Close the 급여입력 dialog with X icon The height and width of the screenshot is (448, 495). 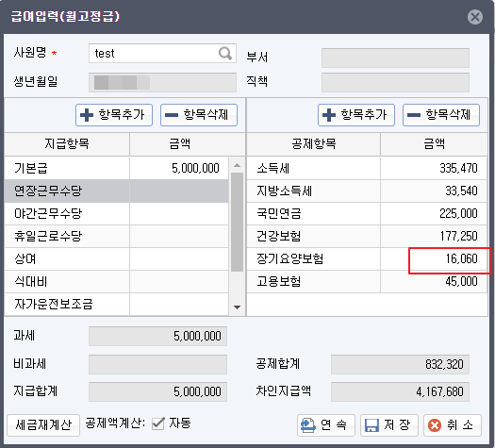pyautogui.click(x=475, y=17)
